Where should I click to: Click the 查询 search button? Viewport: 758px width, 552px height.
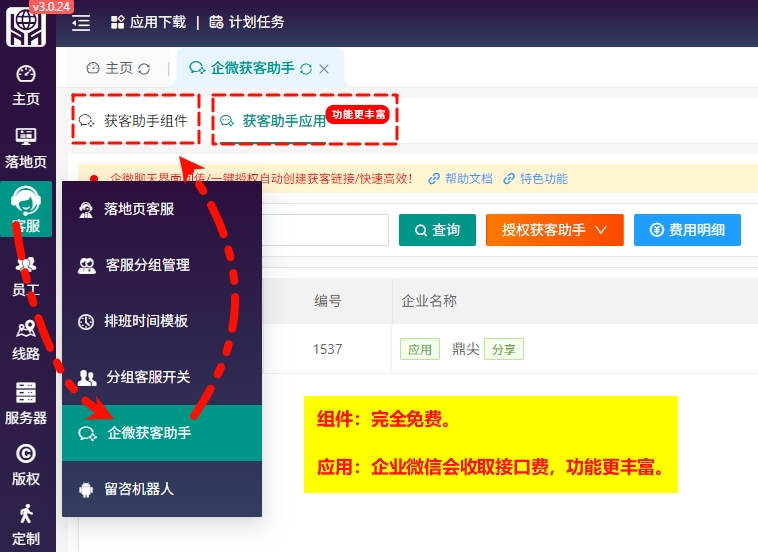pos(437,230)
